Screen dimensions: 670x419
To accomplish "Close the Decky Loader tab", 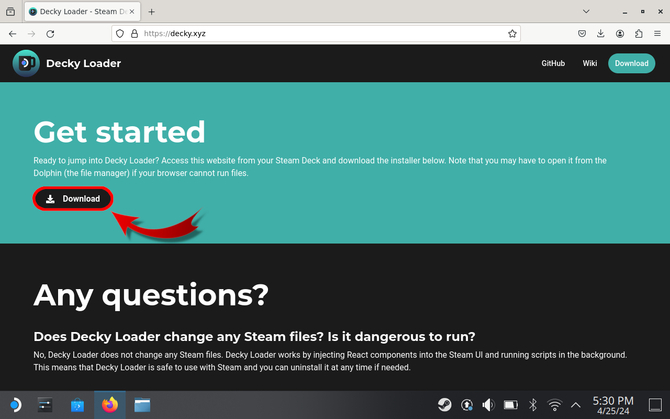I will (x=131, y=11).
